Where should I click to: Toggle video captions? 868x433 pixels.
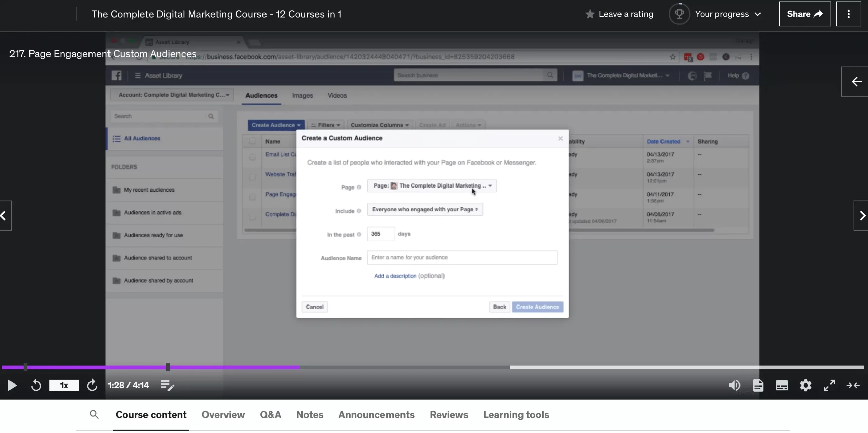point(782,385)
